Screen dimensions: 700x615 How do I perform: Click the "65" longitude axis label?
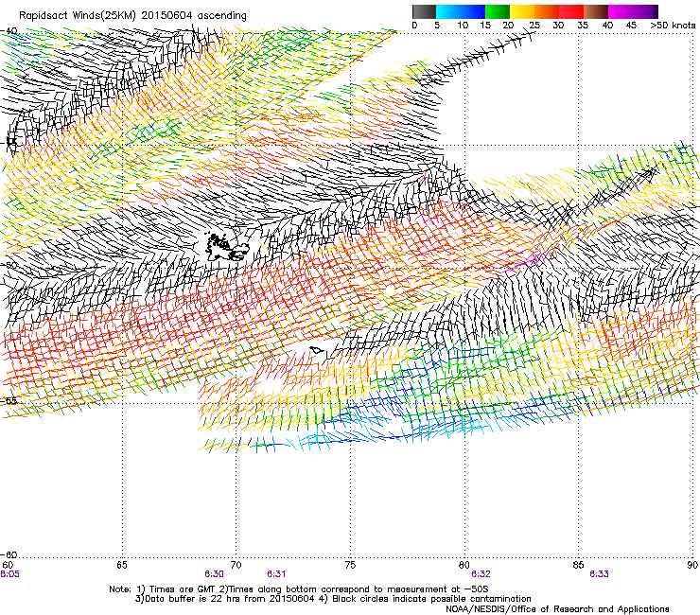coord(122,565)
